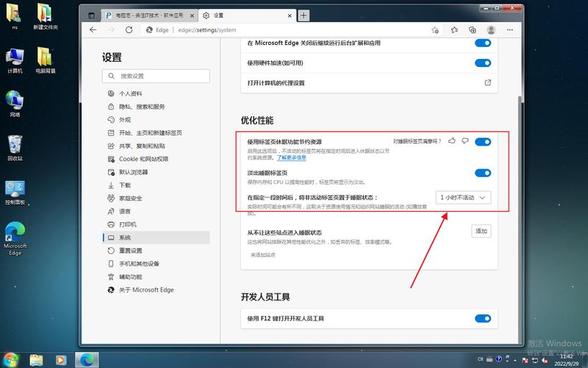The height and width of the screenshot is (368, 588).
Task: Click the thumbs down feedback icon
Action: tap(465, 141)
